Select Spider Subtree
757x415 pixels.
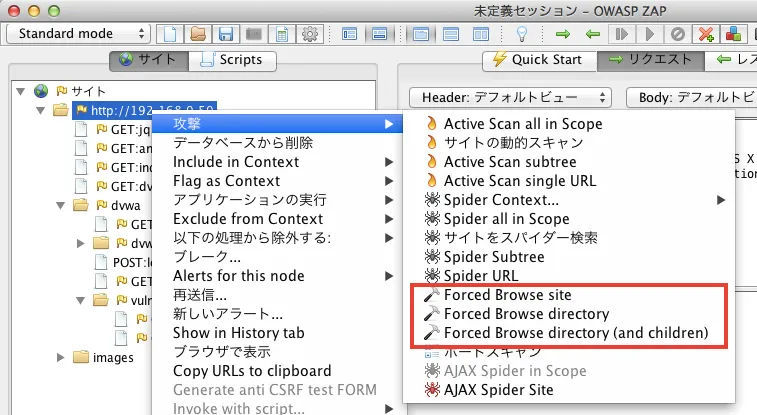(x=569, y=257)
